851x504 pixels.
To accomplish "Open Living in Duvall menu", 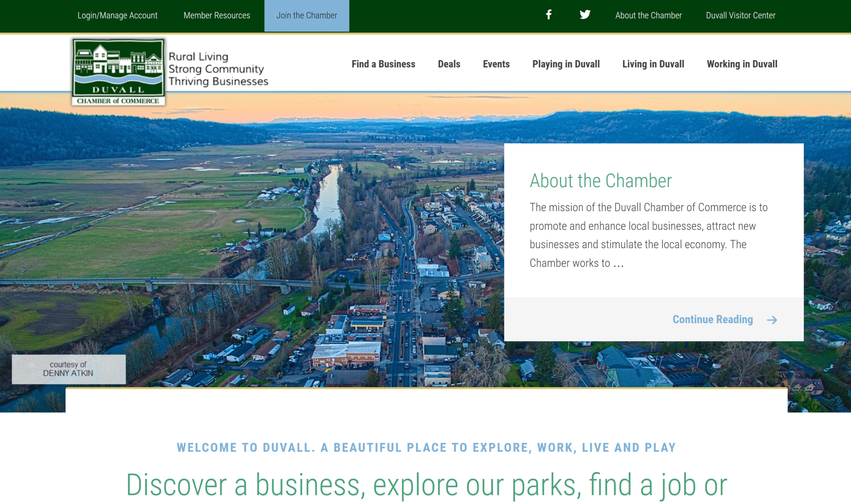I will click(x=653, y=64).
